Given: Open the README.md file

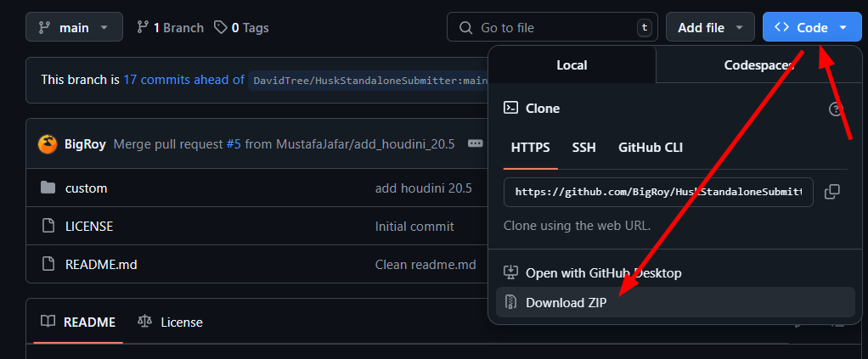Looking at the screenshot, I should point(101,265).
